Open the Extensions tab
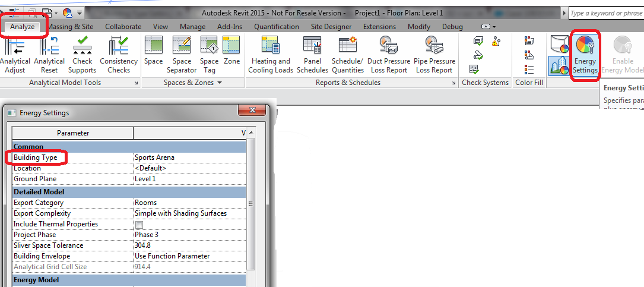 (379, 27)
